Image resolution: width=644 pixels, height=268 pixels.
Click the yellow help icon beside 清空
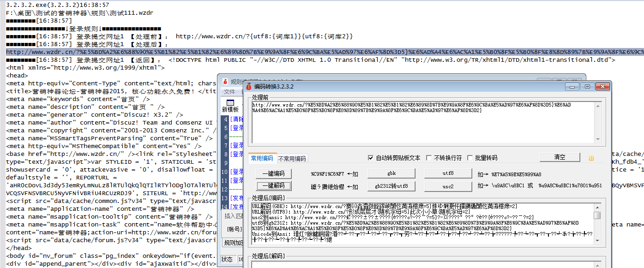(591, 158)
